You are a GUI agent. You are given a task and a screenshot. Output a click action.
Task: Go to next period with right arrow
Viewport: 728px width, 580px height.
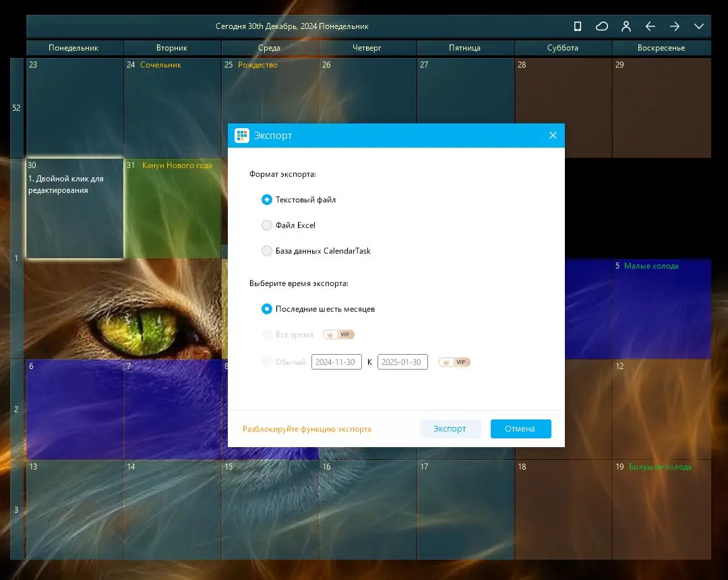675,26
